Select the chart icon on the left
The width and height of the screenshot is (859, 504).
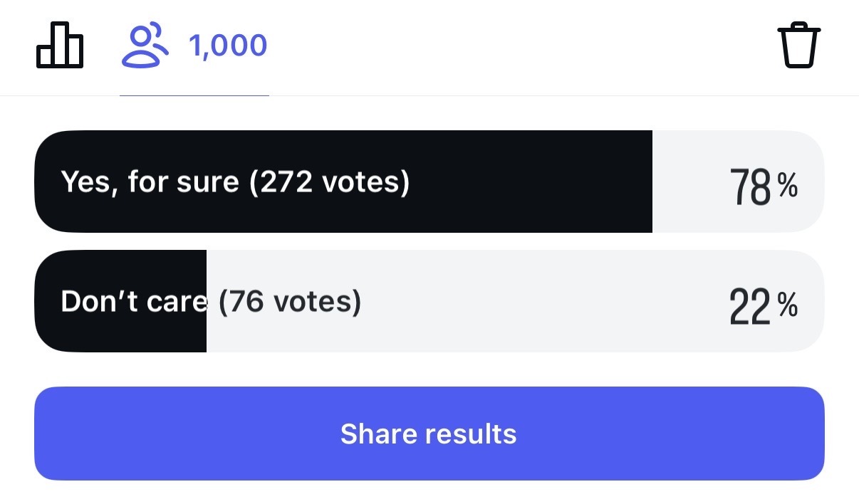pyautogui.click(x=60, y=45)
